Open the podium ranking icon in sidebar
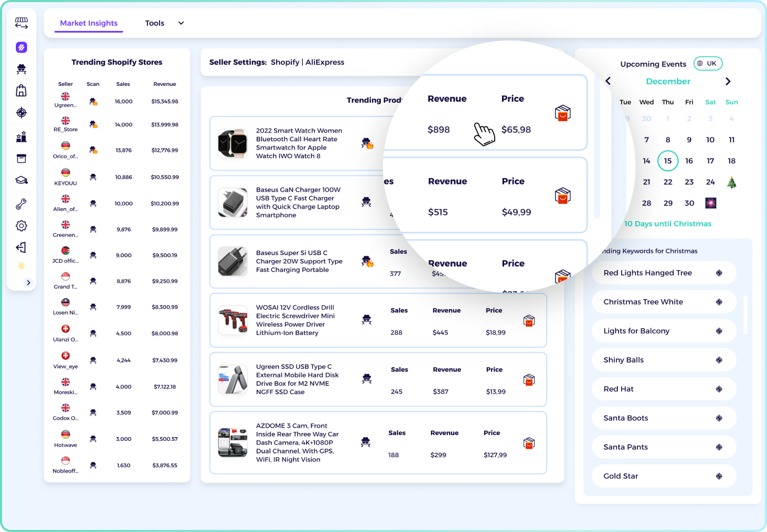 click(22, 137)
